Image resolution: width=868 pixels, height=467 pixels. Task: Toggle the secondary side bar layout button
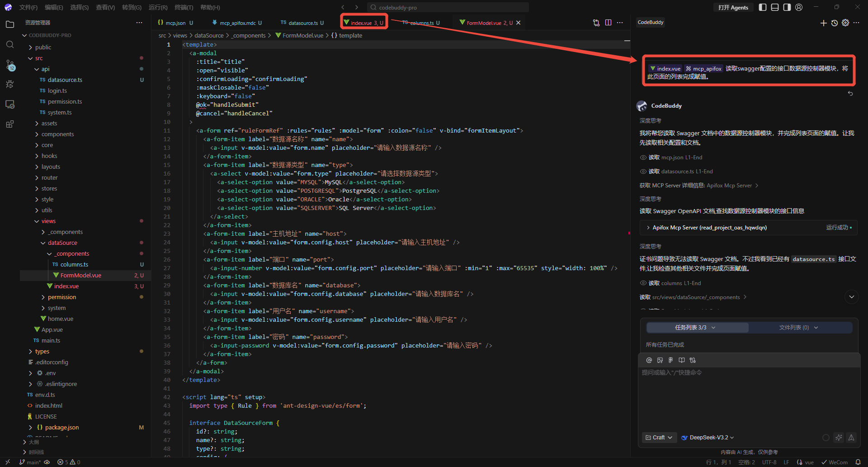click(x=787, y=7)
